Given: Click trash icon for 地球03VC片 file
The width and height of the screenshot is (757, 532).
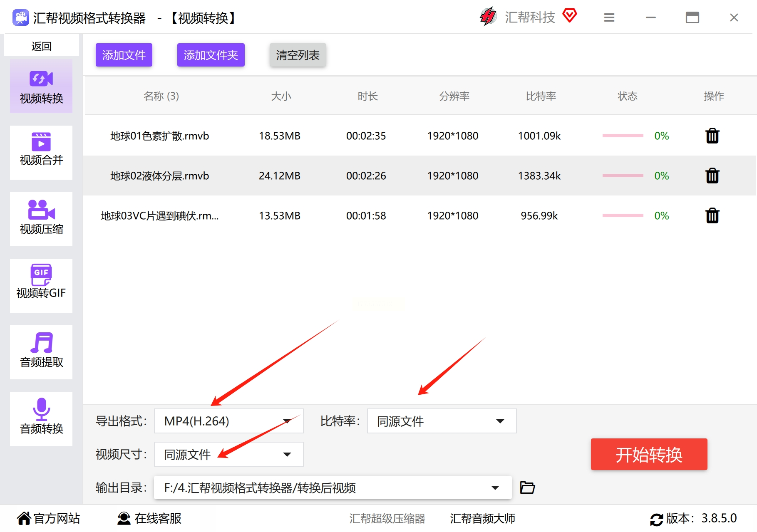Looking at the screenshot, I should [x=712, y=216].
